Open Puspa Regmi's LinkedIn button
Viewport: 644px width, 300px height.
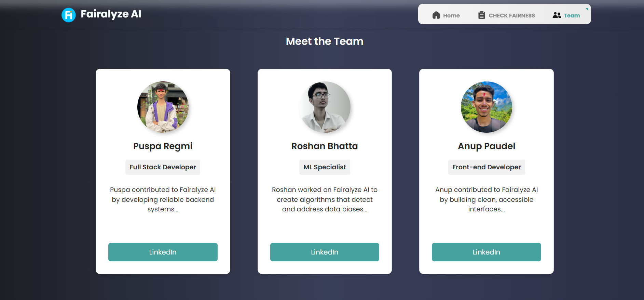pyautogui.click(x=163, y=252)
